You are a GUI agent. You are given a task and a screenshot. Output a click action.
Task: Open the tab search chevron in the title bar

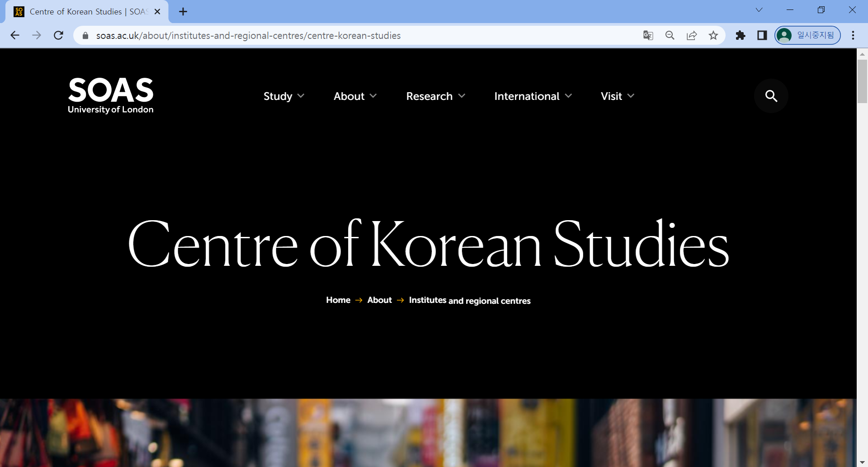click(x=759, y=10)
